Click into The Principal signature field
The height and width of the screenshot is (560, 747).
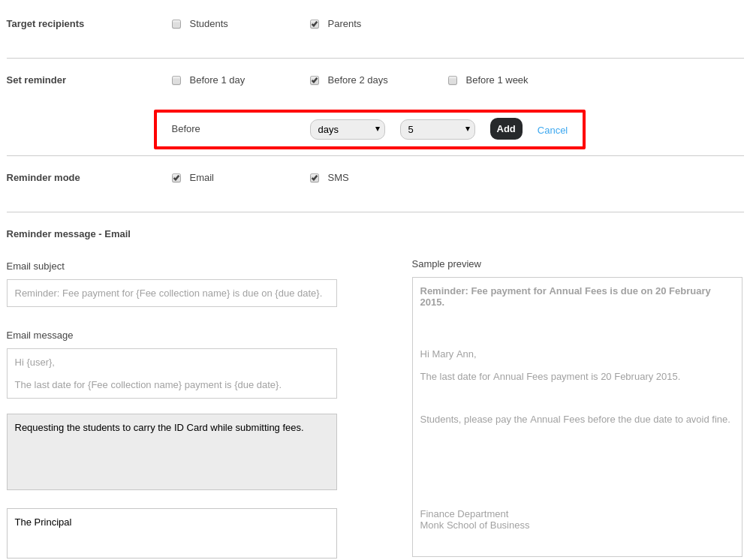pos(171,533)
